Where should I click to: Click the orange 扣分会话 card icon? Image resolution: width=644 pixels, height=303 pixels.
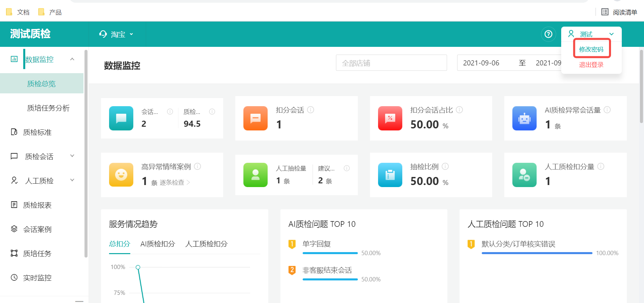pyautogui.click(x=256, y=118)
